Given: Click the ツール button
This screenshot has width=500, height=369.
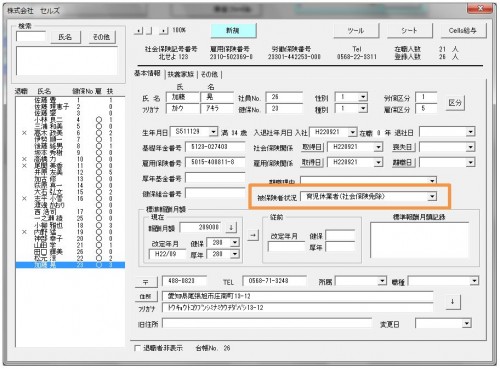Looking at the screenshot, I should click(356, 31).
